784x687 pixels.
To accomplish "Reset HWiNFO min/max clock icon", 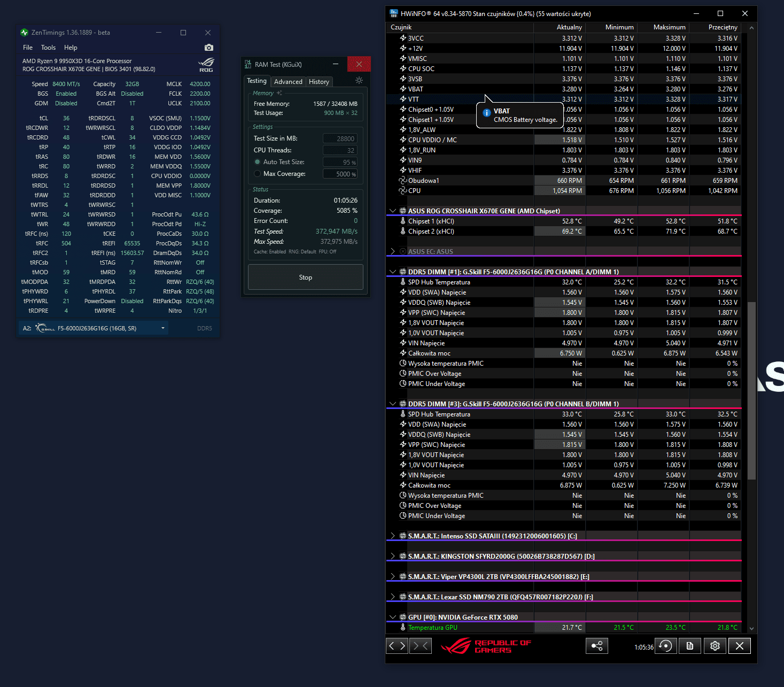I will pyautogui.click(x=666, y=646).
